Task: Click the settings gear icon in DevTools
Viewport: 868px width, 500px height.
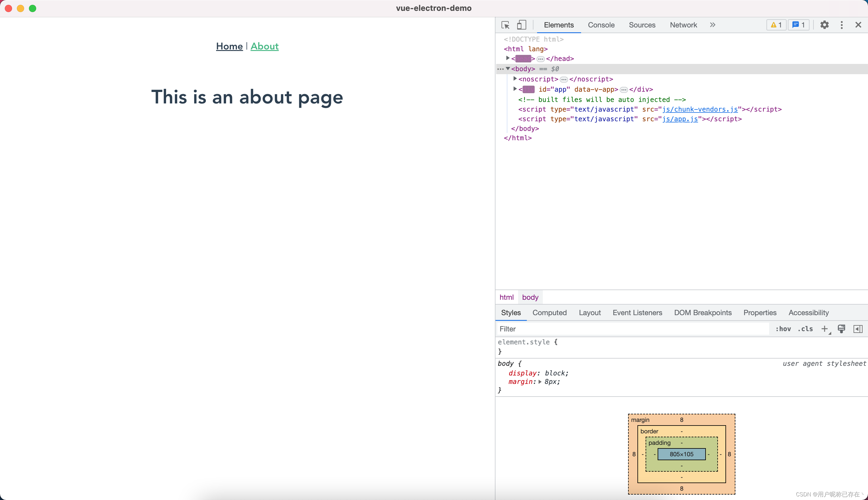Action: (824, 25)
